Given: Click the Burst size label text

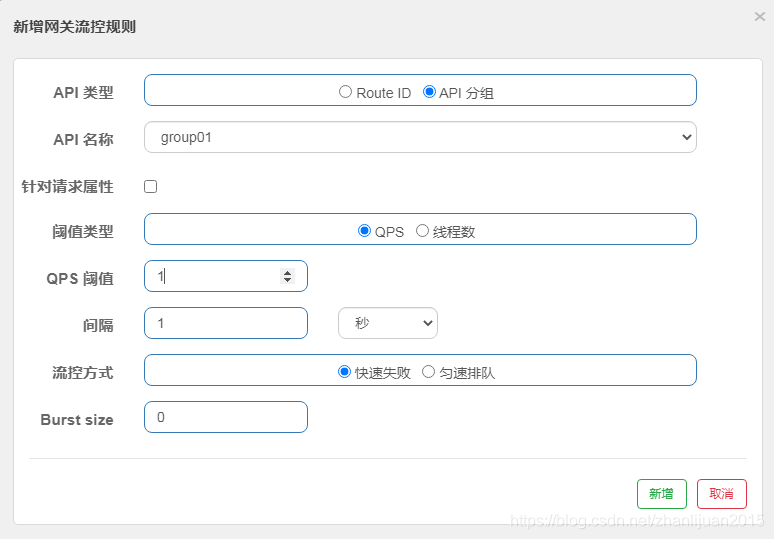Looking at the screenshot, I should (x=77, y=420).
